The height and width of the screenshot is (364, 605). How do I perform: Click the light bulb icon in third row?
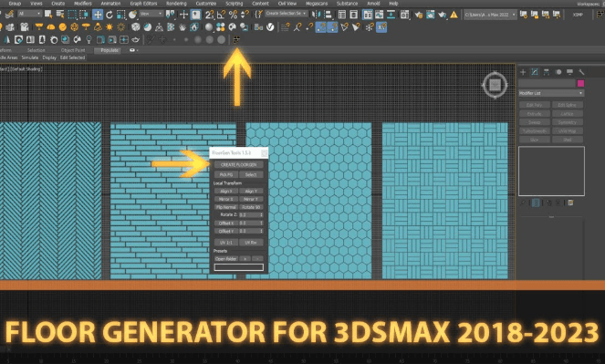click(x=89, y=40)
